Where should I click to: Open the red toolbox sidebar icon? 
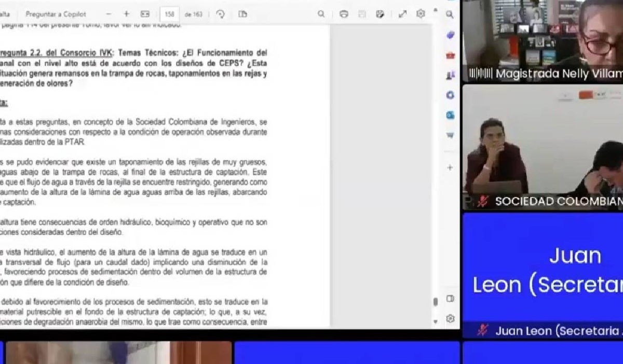pyautogui.click(x=450, y=55)
